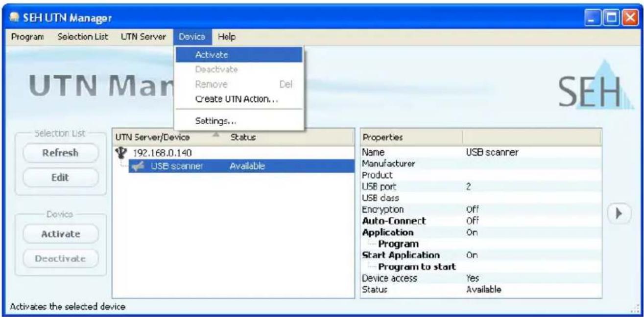This screenshot has height=317, width=644.
Task: Click the Name property row
Action: coord(480,152)
